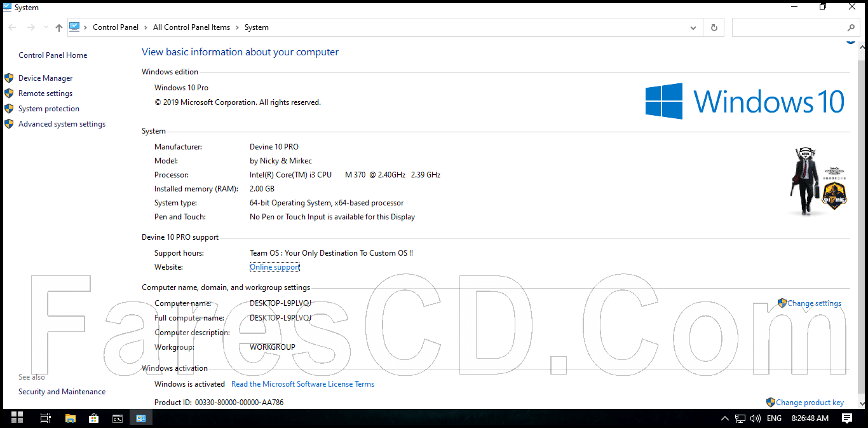Open Task View from the taskbar
The height and width of the screenshot is (428, 868).
click(x=45, y=418)
